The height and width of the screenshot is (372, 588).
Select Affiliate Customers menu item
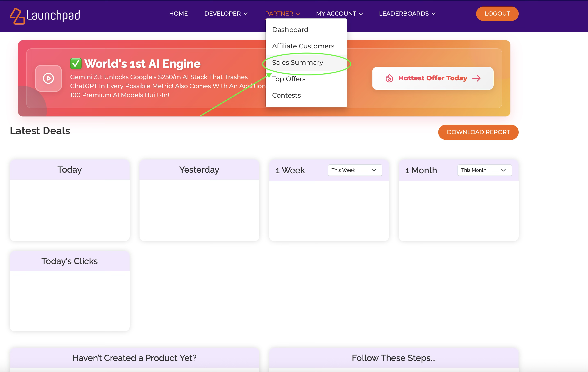pos(306,46)
